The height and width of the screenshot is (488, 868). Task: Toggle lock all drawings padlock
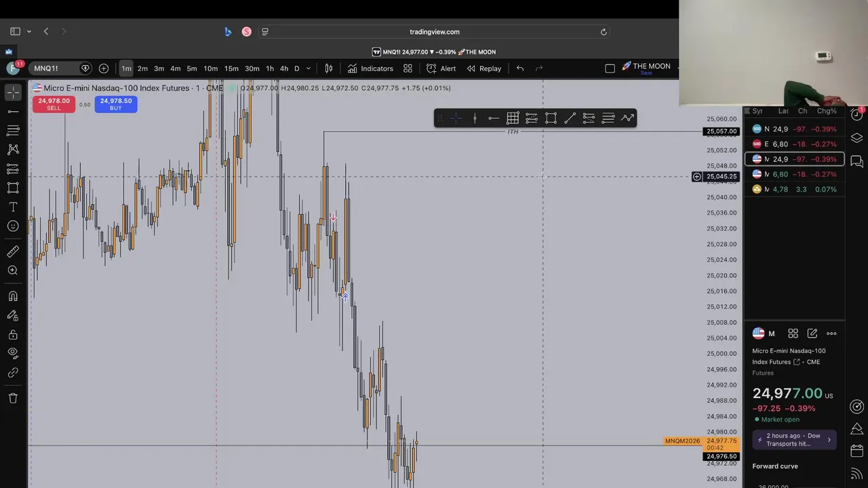click(13, 334)
